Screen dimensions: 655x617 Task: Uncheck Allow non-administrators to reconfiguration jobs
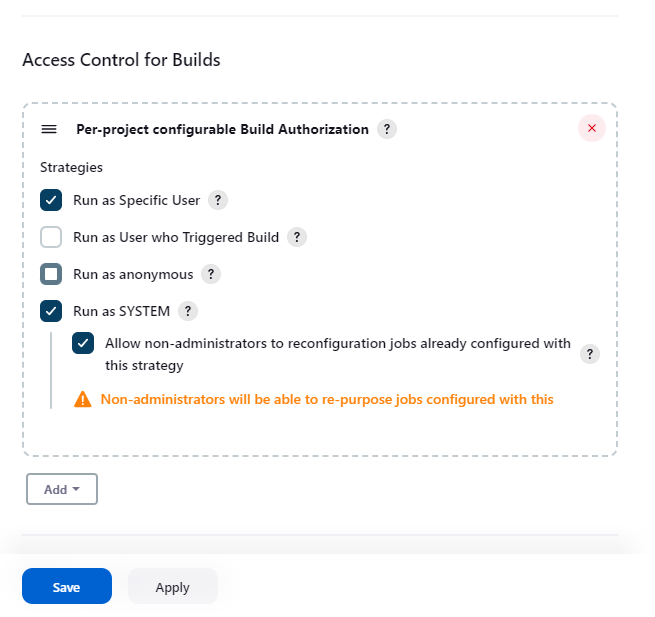(83, 343)
